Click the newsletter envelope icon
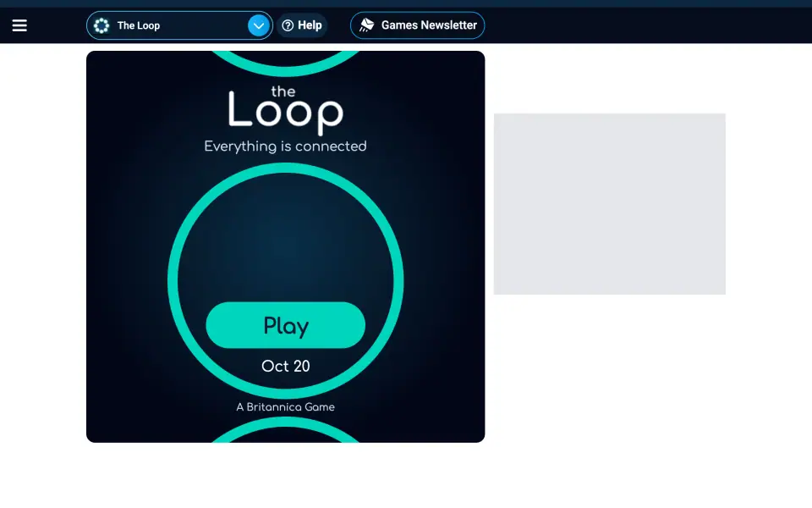The height and width of the screenshot is (508, 812). click(x=366, y=25)
